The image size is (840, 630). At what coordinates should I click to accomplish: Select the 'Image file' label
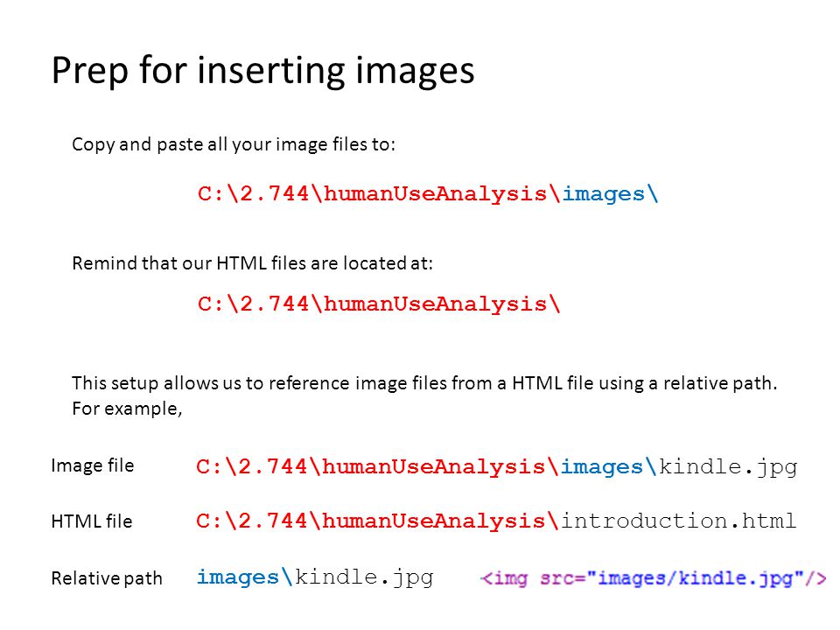click(92, 465)
